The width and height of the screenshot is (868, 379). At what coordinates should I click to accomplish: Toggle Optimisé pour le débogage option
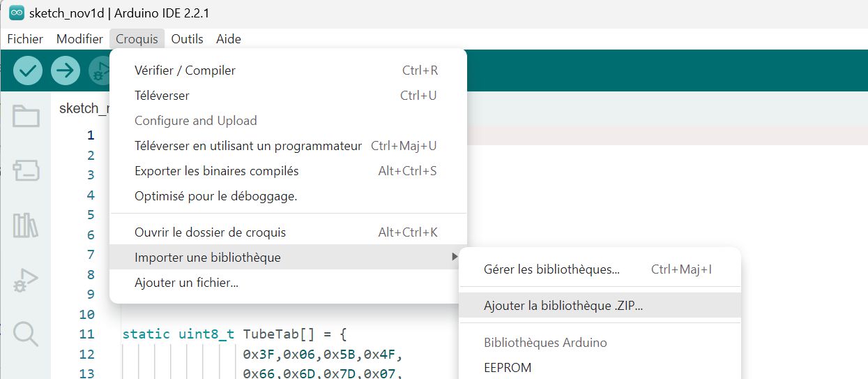point(288,196)
